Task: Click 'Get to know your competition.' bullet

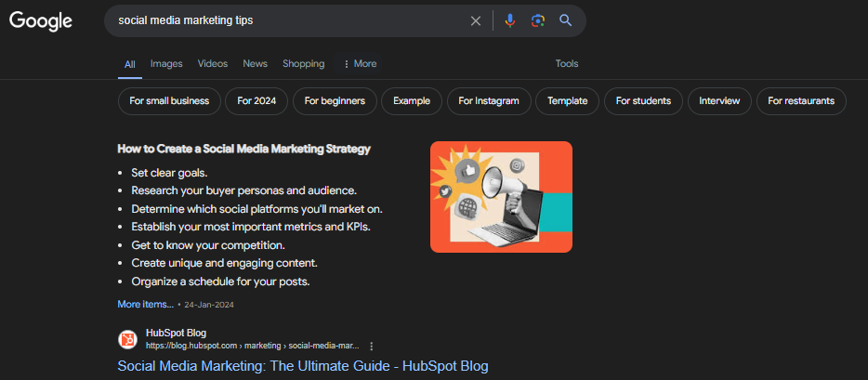Action: point(208,245)
